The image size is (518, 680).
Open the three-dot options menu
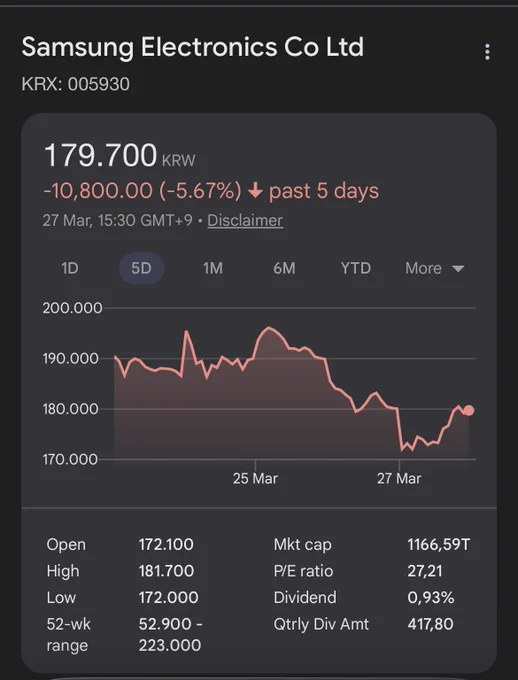487,52
